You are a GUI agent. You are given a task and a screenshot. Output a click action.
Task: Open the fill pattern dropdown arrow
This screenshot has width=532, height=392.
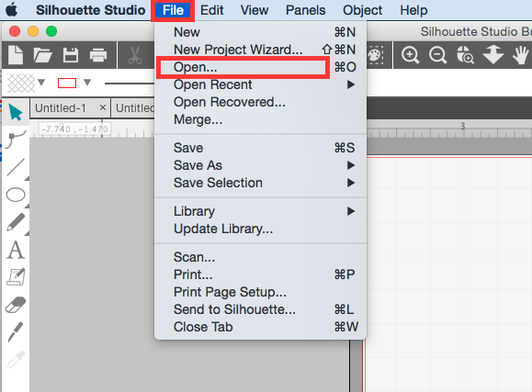coord(41,82)
